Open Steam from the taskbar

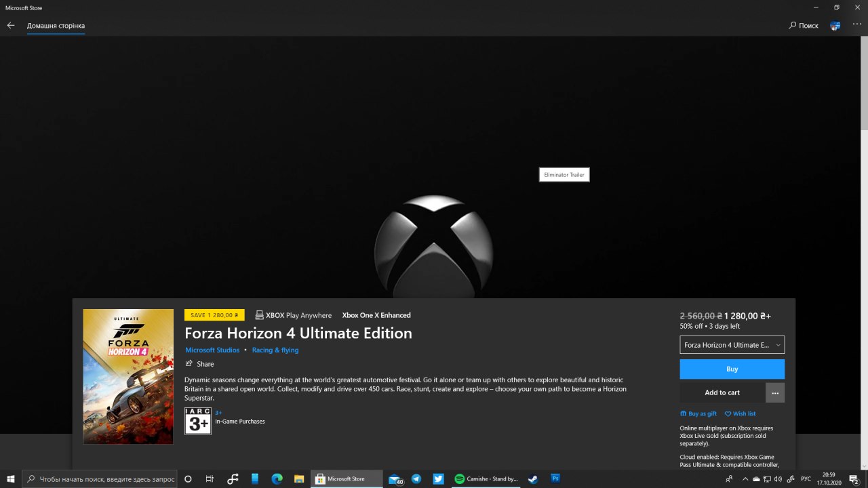[x=534, y=479]
